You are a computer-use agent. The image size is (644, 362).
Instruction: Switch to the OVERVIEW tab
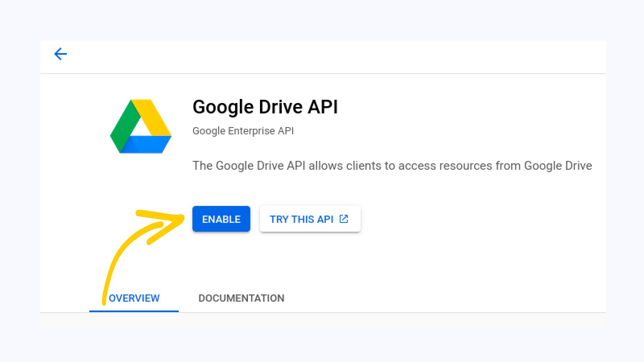pyautogui.click(x=134, y=298)
